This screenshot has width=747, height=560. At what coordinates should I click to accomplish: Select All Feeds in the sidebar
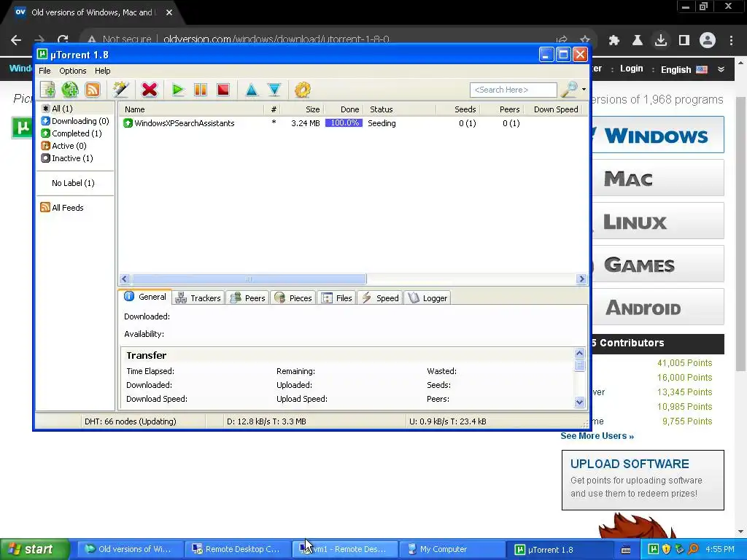point(63,208)
